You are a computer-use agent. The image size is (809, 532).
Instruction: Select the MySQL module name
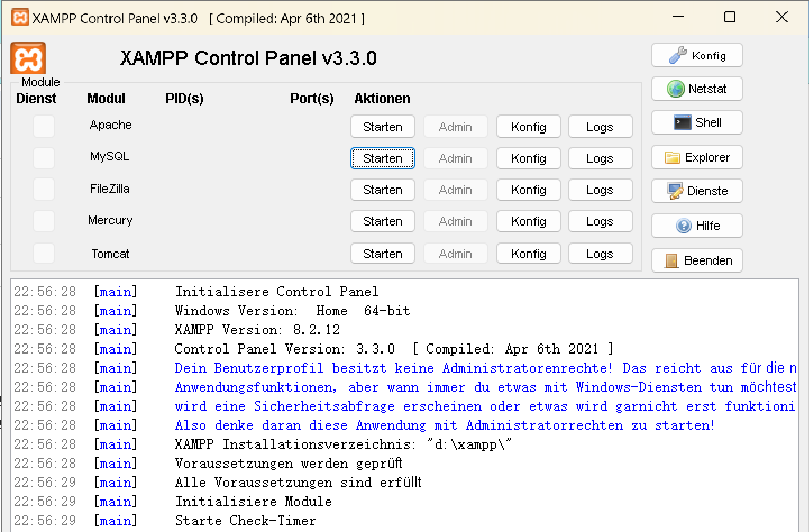110,156
